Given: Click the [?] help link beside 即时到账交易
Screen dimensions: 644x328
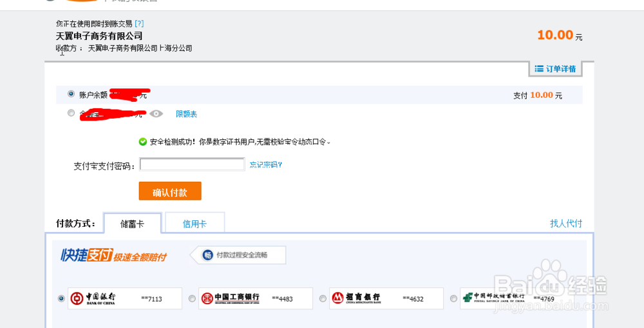Looking at the screenshot, I should tap(139, 24).
